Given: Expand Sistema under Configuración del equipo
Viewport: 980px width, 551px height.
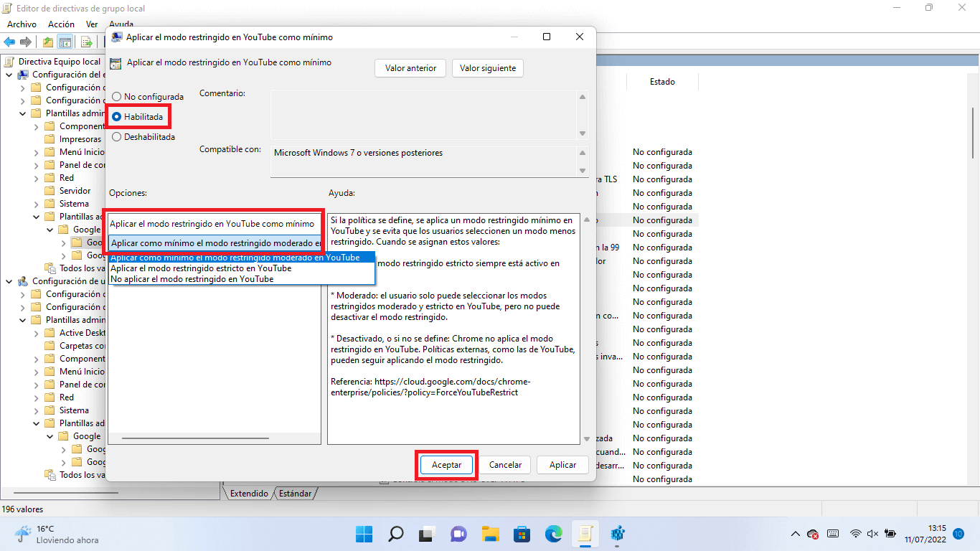Looking at the screenshot, I should 37,204.
